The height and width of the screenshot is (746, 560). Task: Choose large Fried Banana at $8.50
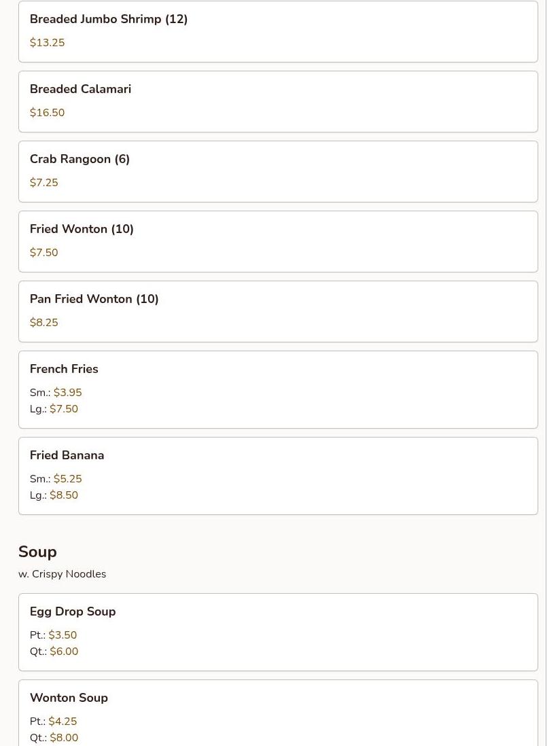(x=64, y=495)
